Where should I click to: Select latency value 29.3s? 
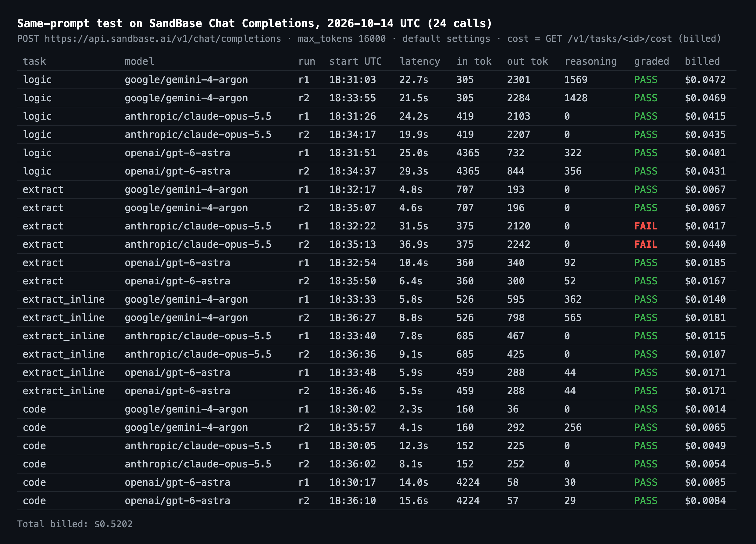(414, 171)
